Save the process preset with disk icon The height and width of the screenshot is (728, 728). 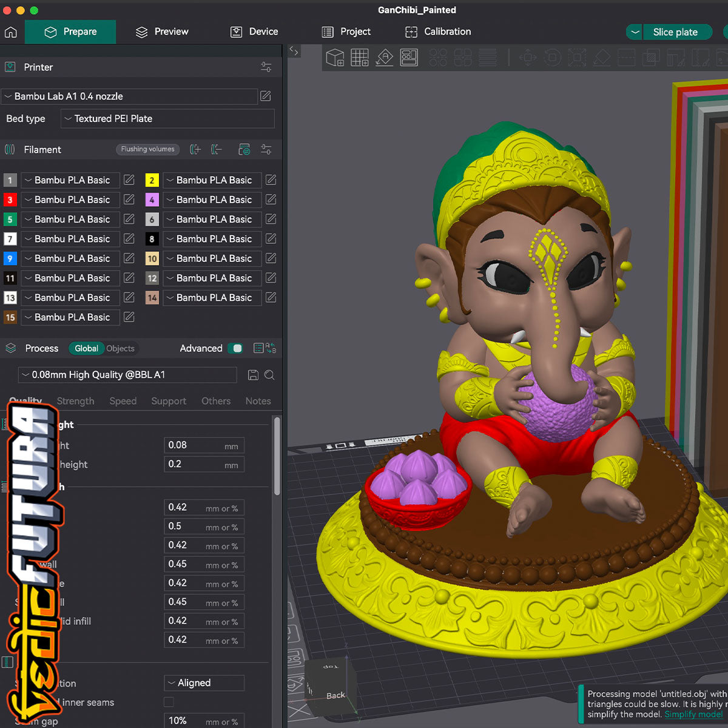tap(254, 375)
